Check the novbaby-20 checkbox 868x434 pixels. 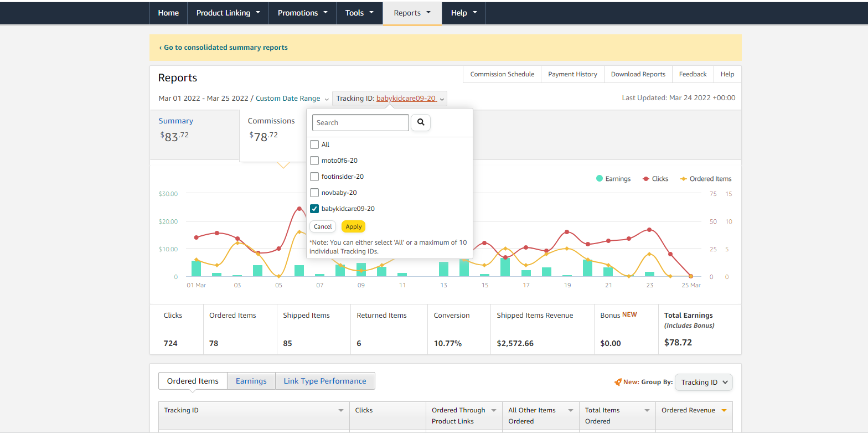tap(314, 193)
